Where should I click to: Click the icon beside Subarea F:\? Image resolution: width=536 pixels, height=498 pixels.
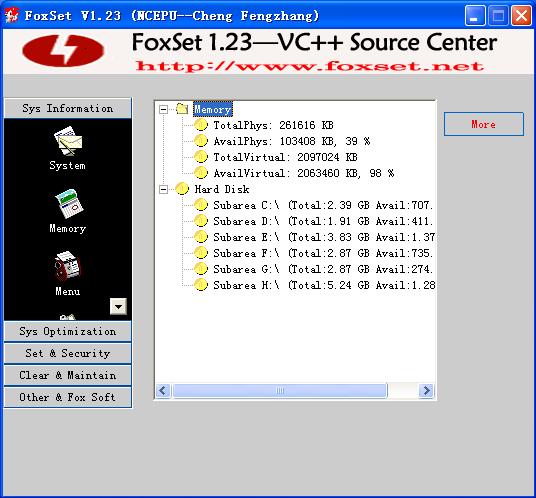[x=201, y=253]
